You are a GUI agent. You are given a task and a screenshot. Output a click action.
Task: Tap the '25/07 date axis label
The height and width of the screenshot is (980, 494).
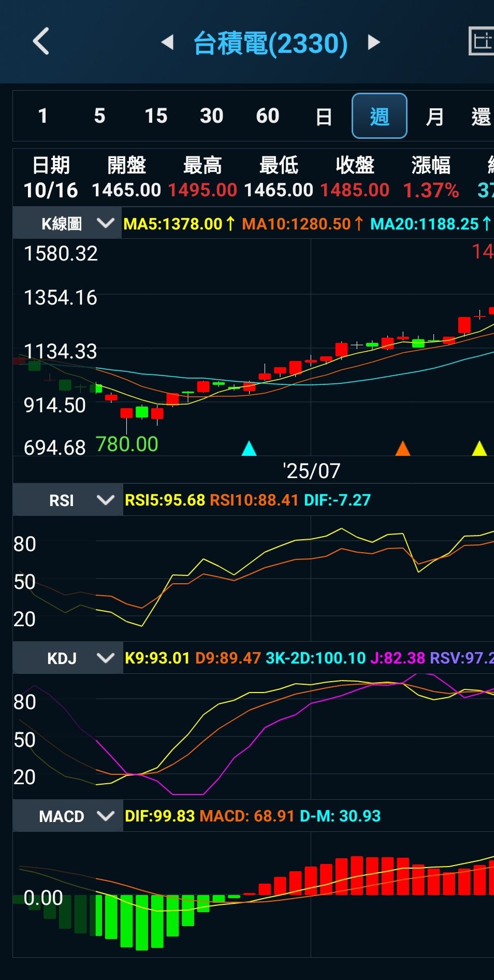(311, 471)
